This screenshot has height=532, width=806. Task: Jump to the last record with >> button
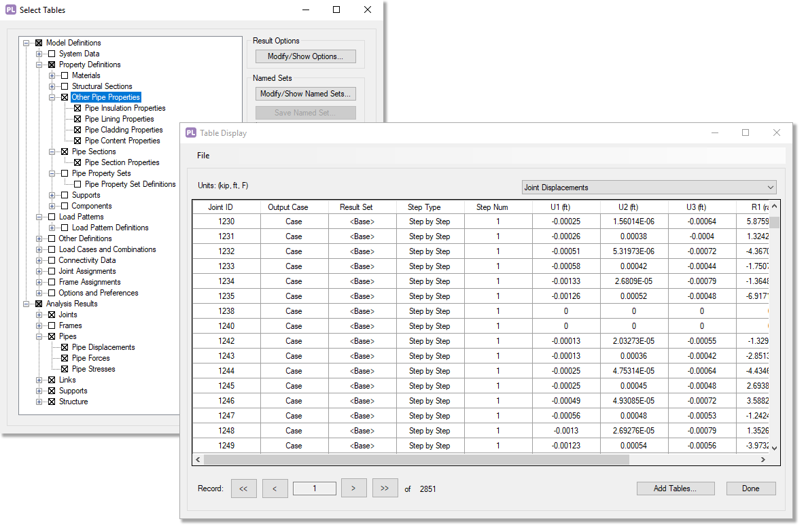click(385, 489)
